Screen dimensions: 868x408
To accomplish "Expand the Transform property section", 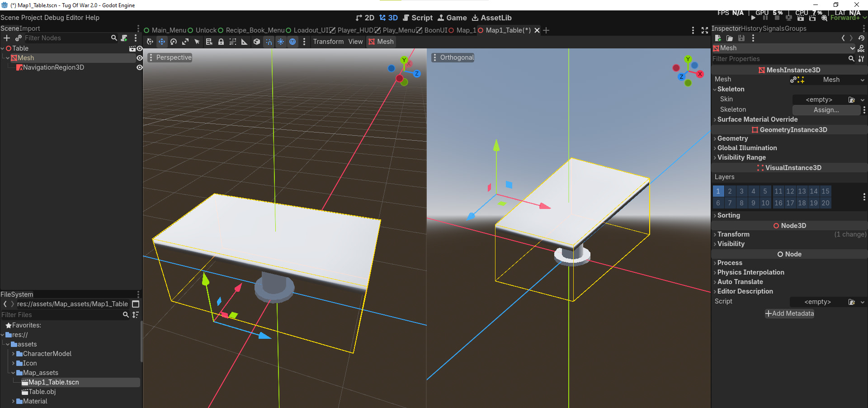I will click(733, 234).
